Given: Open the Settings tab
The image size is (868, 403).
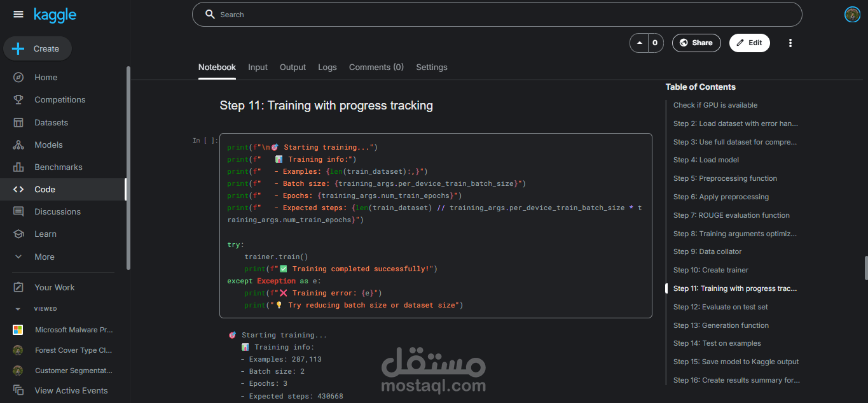Looking at the screenshot, I should click(x=432, y=67).
